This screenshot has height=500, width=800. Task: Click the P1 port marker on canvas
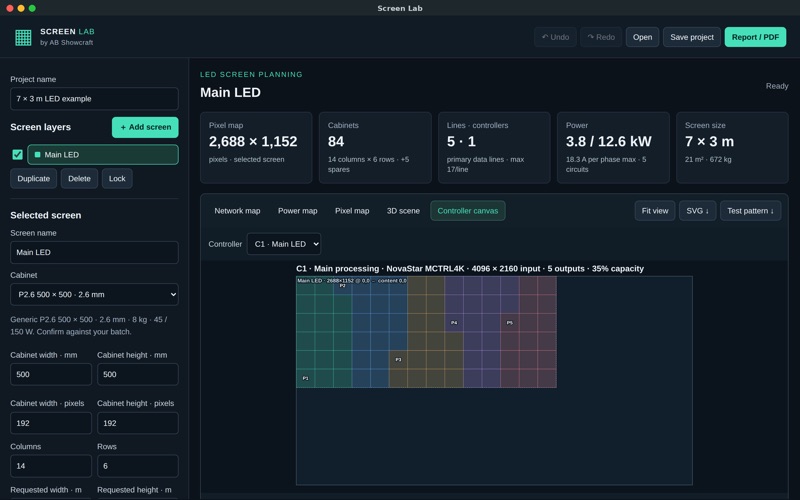pyautogui.click(x=305, y=378)
